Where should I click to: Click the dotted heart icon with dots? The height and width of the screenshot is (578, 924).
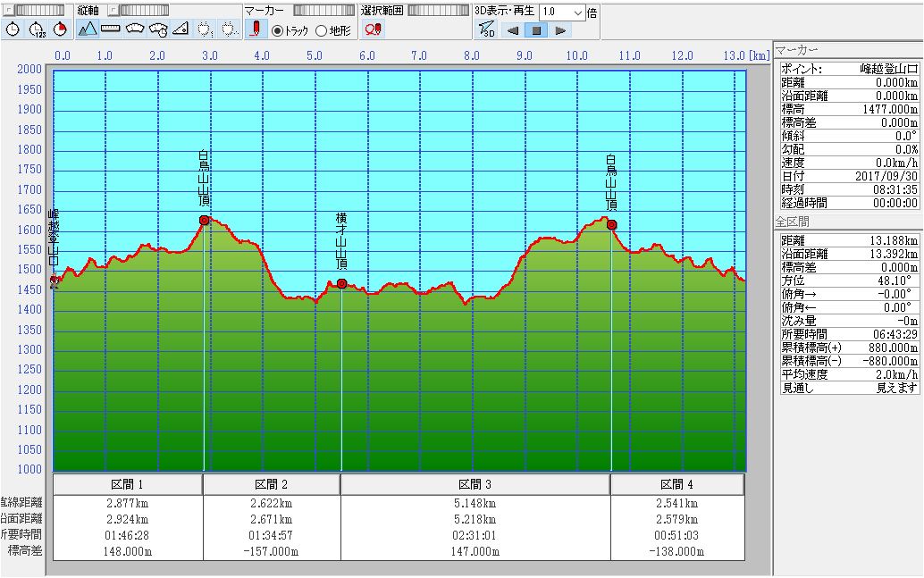click(230, 29)
